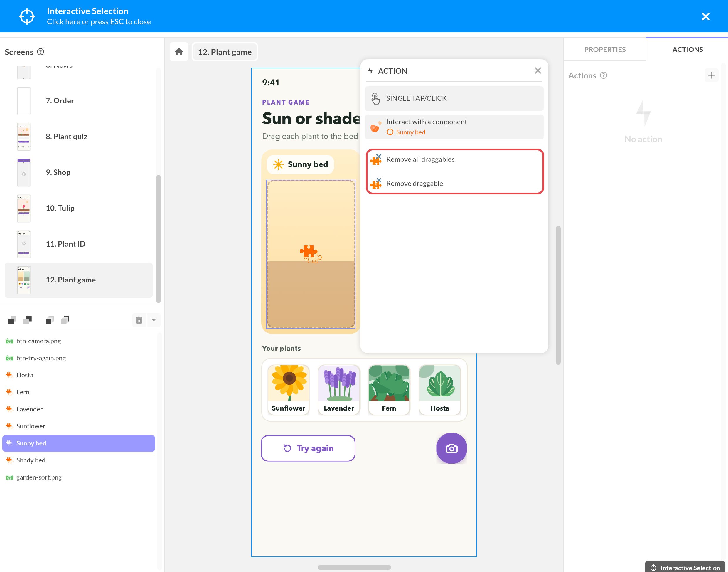
Task: Select screen 7. Order
Action: (79, 101)
